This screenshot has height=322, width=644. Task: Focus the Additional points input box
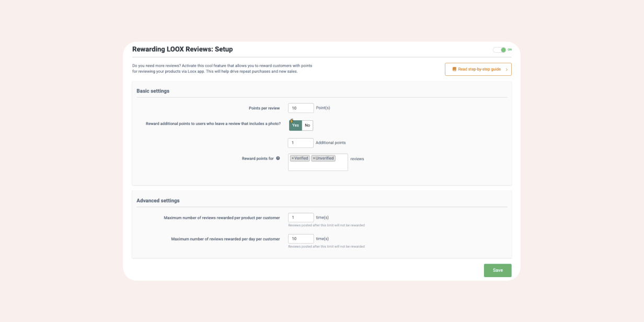tap(301, 143)
